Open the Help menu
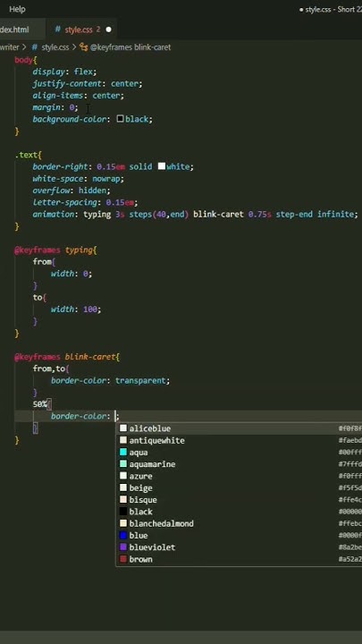 coord(17,9)
